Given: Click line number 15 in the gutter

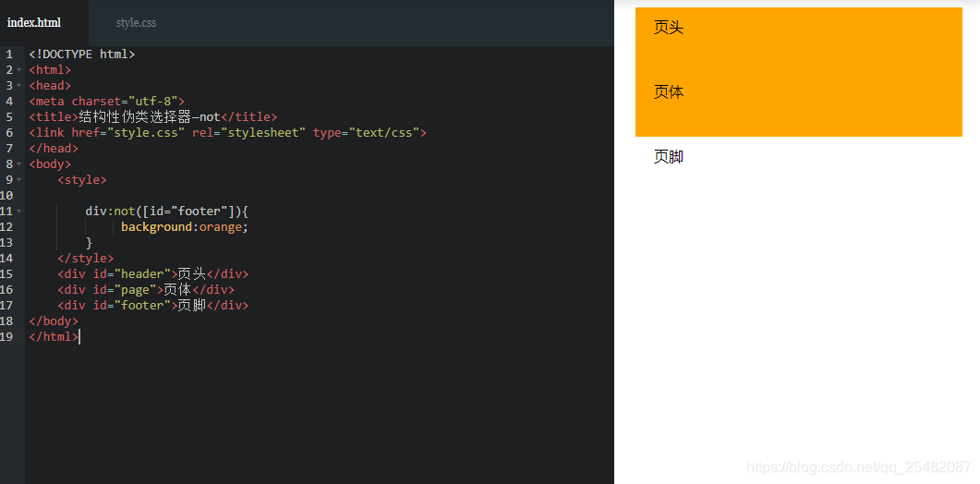Looking at the screenshot, I should (6, 274).
